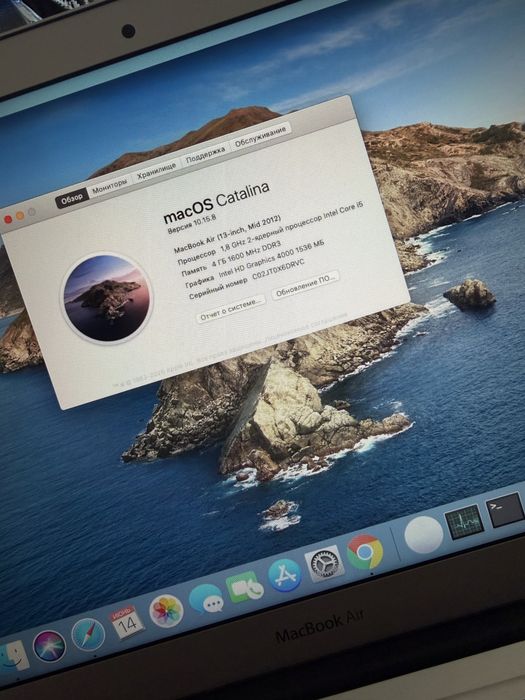Click the Обновление ПО button

pyautogui.click(x=305, y=284)
